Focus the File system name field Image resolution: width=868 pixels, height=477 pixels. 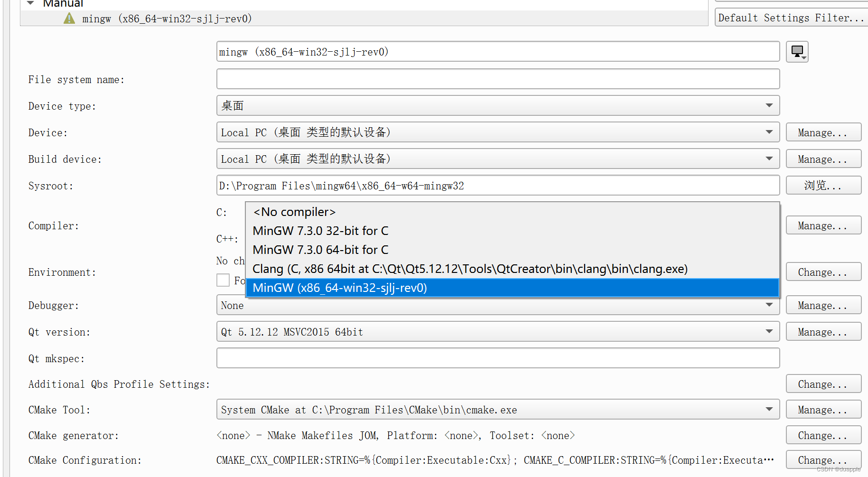[498, 79]
